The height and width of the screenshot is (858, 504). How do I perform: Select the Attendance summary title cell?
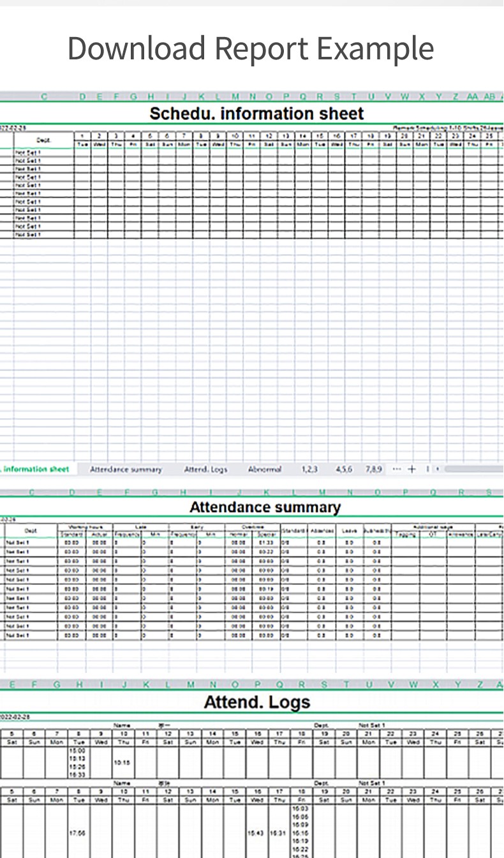click(x=265, y=508)
